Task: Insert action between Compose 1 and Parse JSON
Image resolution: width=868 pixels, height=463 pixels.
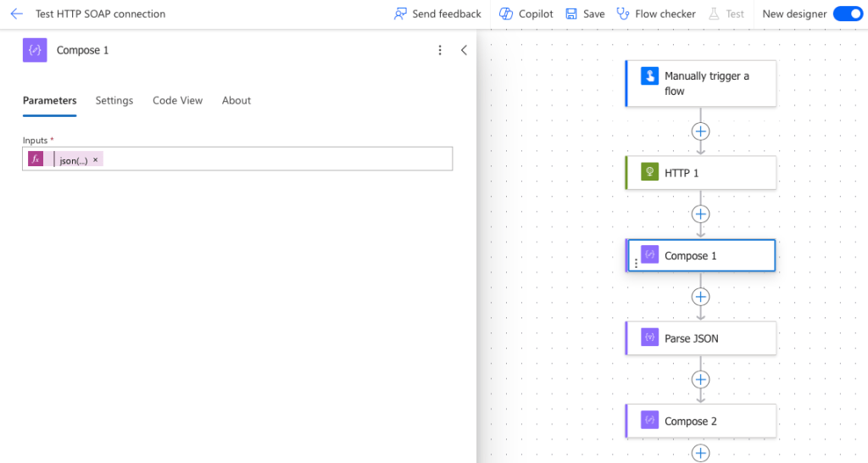Action: (700, 297)
